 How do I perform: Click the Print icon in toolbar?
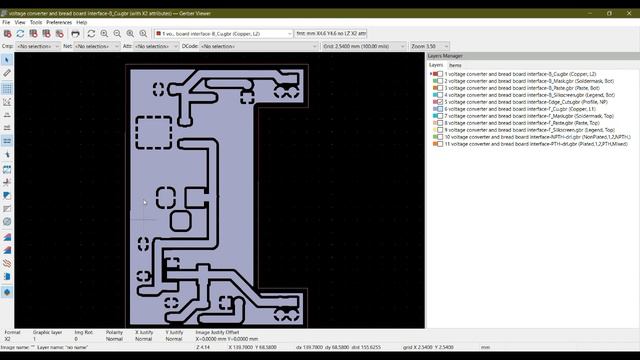[75, 33]
